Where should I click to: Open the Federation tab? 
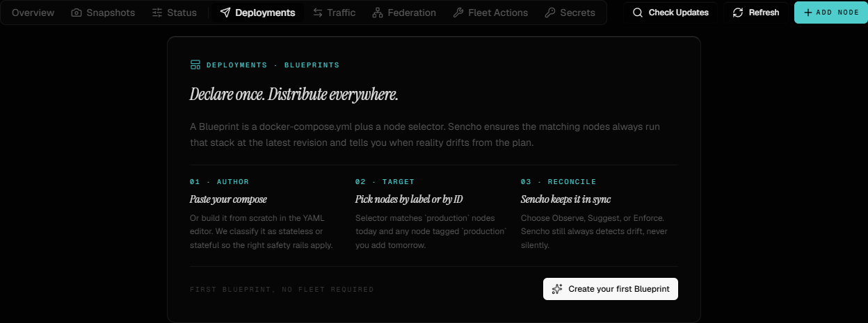404,13
